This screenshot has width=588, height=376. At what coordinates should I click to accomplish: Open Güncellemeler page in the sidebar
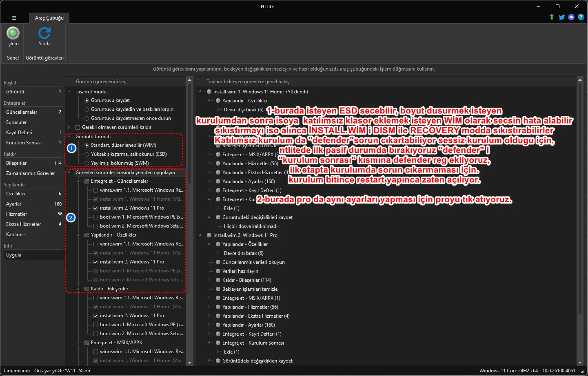click(33, 112)
